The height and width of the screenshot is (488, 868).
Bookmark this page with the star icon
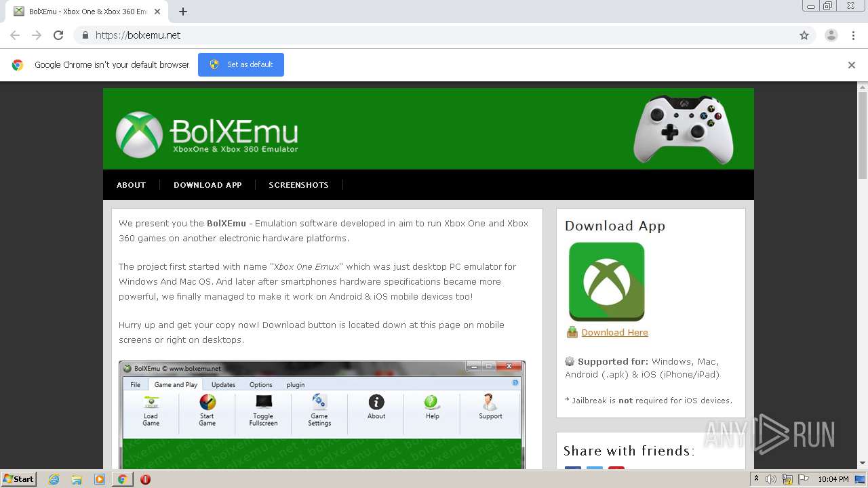(x=804, y=35)
